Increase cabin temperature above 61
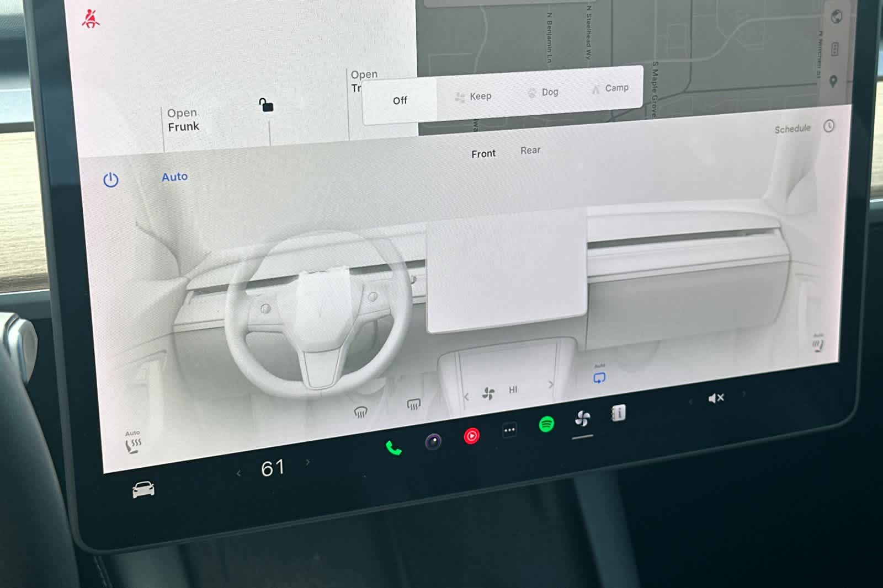883x588 pixels. (308, 462)
